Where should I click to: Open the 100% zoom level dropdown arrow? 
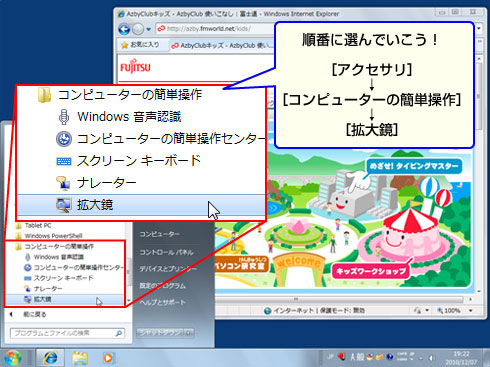click(471, 311)
